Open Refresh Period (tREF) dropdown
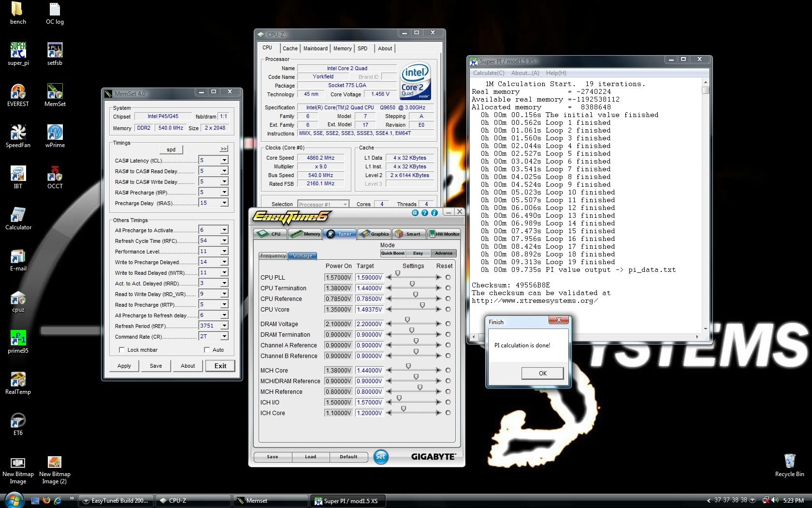The width and height of the screenshot is (812, 508). [x=224, y=326]
